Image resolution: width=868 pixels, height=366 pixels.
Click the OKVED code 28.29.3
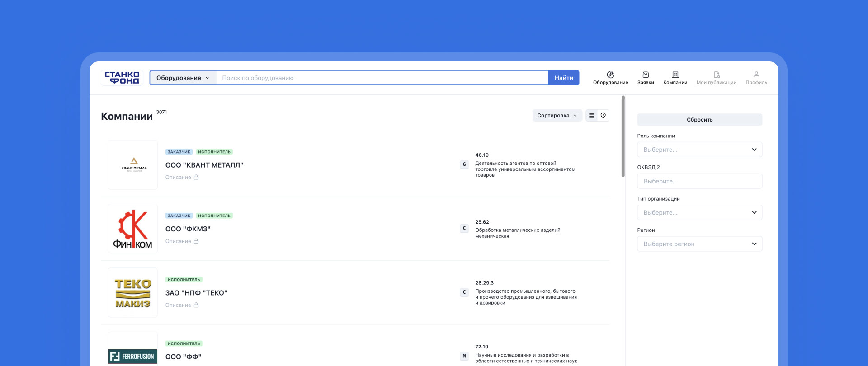click(x=484, y=283)
